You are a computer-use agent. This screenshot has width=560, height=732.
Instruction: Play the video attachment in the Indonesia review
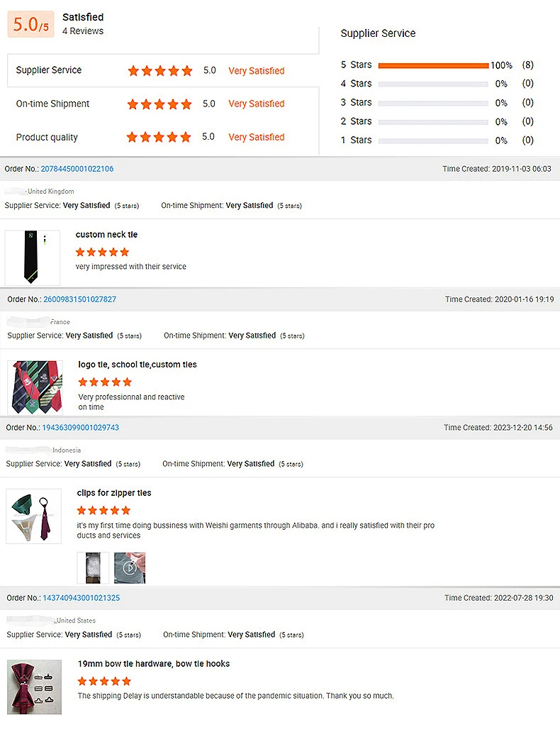coord(130,567)
